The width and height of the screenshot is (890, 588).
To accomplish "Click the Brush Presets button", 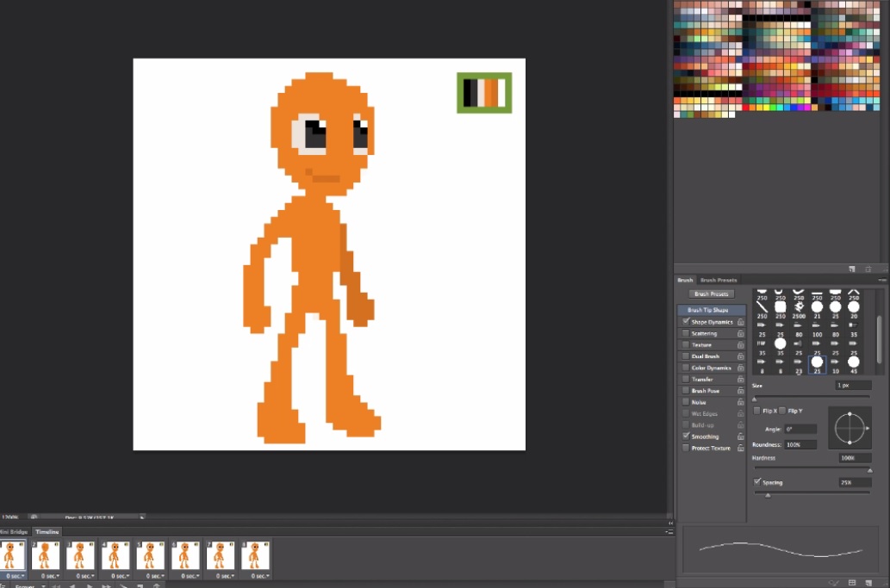I will (x=711, y=294).
